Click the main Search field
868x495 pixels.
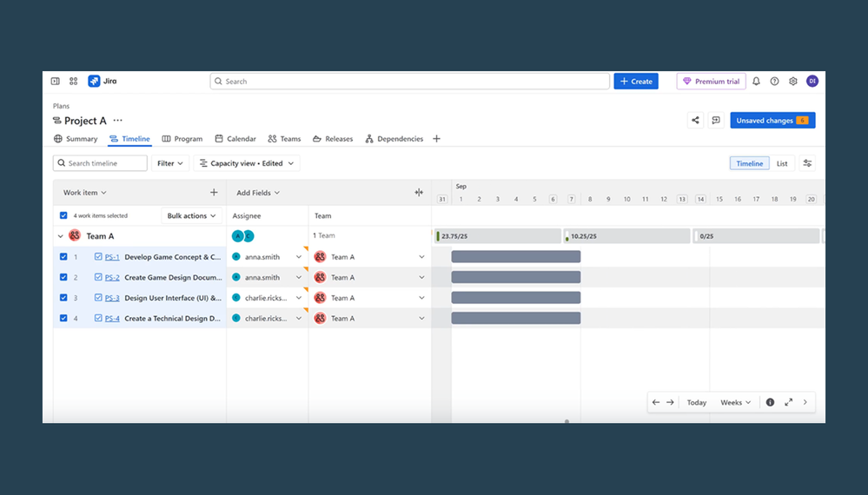(x=409, y=82)
